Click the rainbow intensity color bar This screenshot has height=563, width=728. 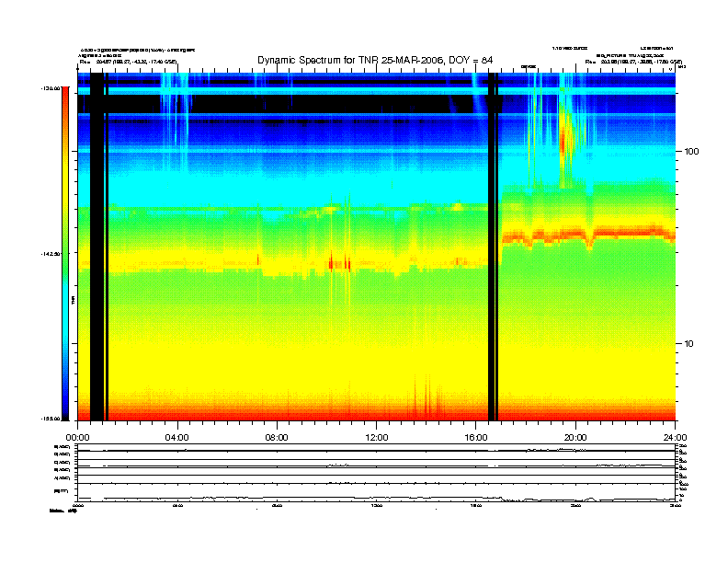point(65,254)
